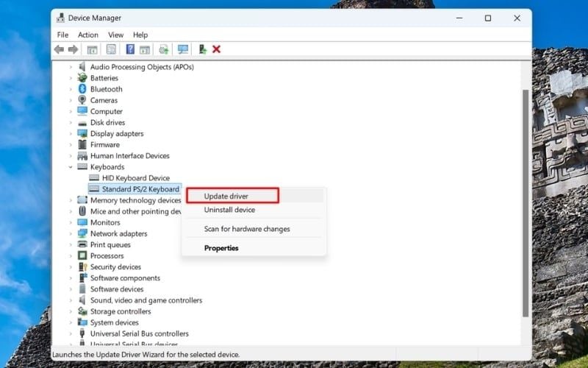Screen dimensions: 588x368
Task: Click the Display adapters category icon
Action: (82, 133)
